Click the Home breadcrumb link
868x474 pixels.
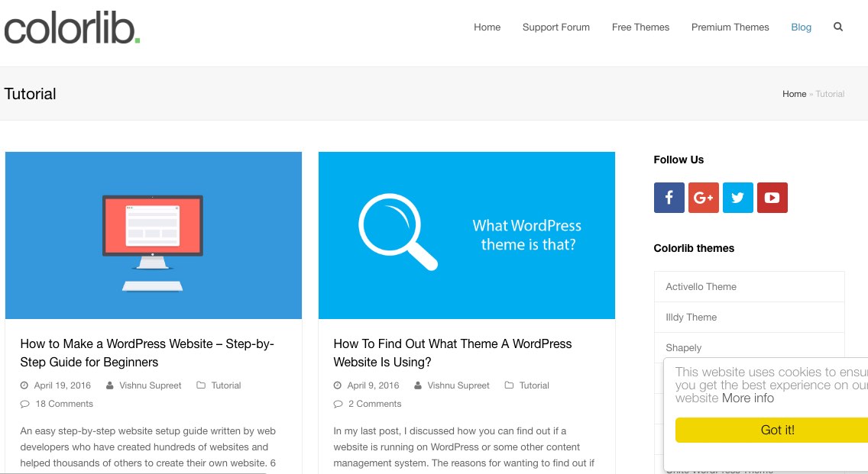coord(794,94)
